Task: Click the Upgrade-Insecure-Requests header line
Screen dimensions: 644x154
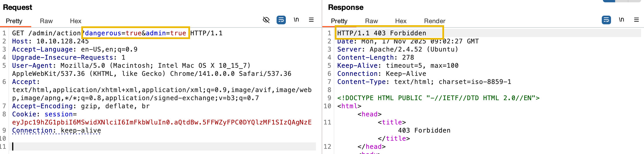Action: coord(69,57)
